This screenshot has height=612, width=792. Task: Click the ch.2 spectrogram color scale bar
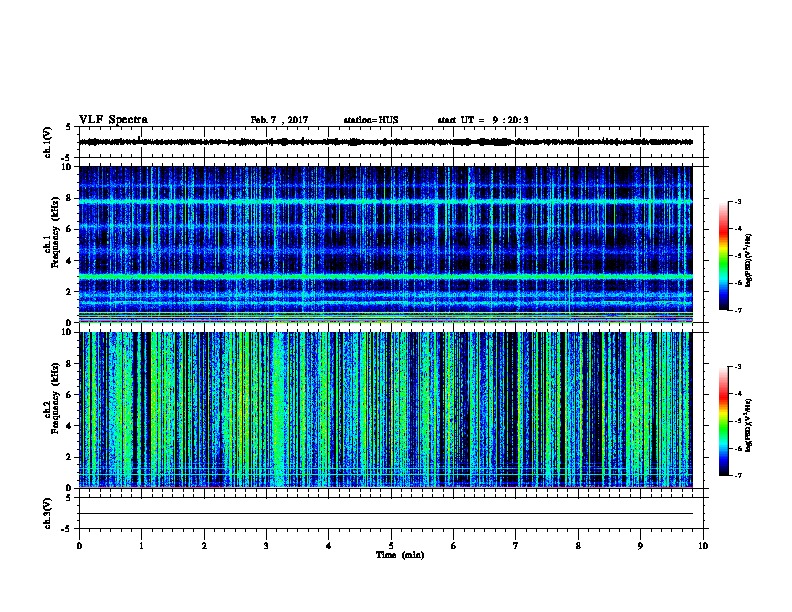click(723, 421)
